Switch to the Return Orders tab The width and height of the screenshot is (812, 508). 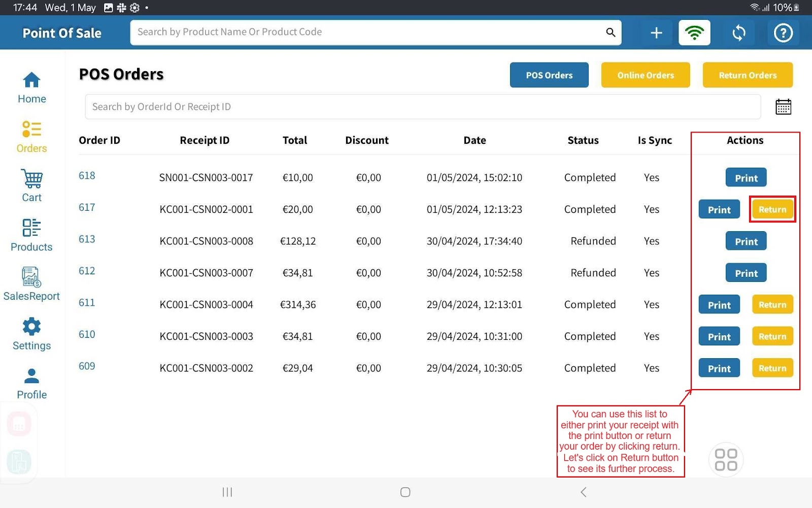coord(747,75)
